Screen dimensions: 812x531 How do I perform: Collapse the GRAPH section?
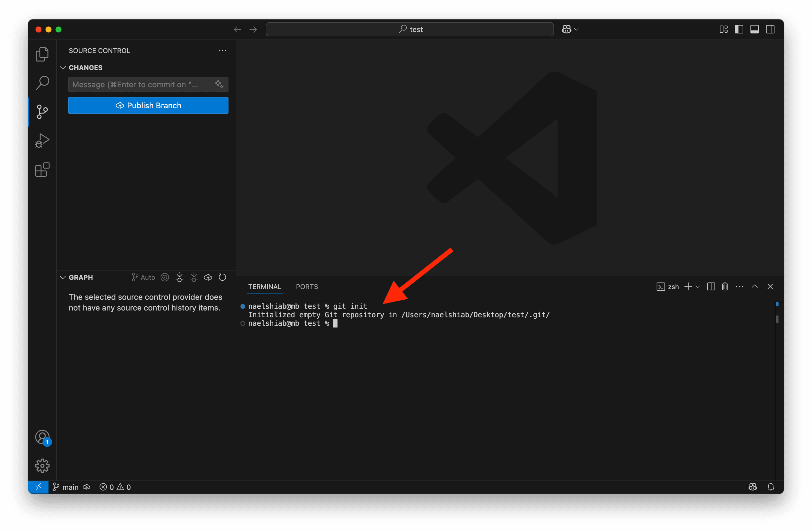63,277
